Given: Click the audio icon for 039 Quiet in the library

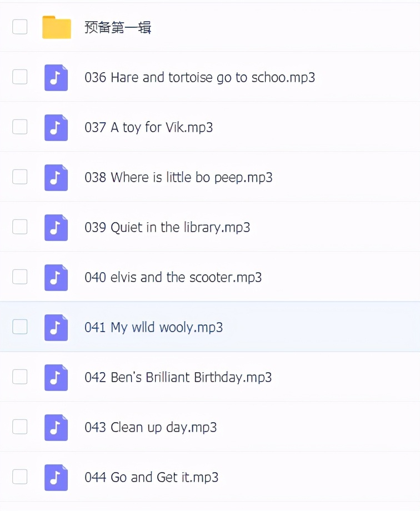Looking at the screenshot, I should 56,227.
